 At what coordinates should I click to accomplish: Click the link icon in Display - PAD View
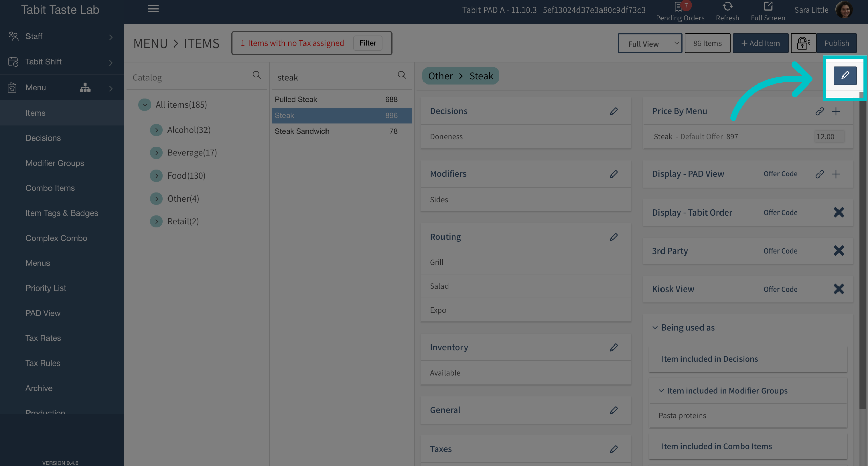(x=820, y=174)
